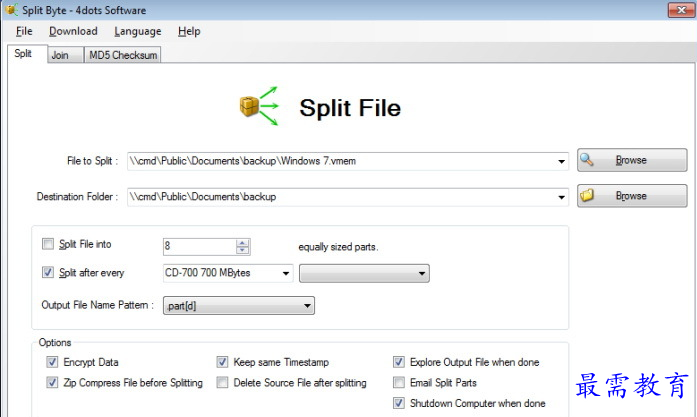
Task: Open the Language menu
Action: 138,31
